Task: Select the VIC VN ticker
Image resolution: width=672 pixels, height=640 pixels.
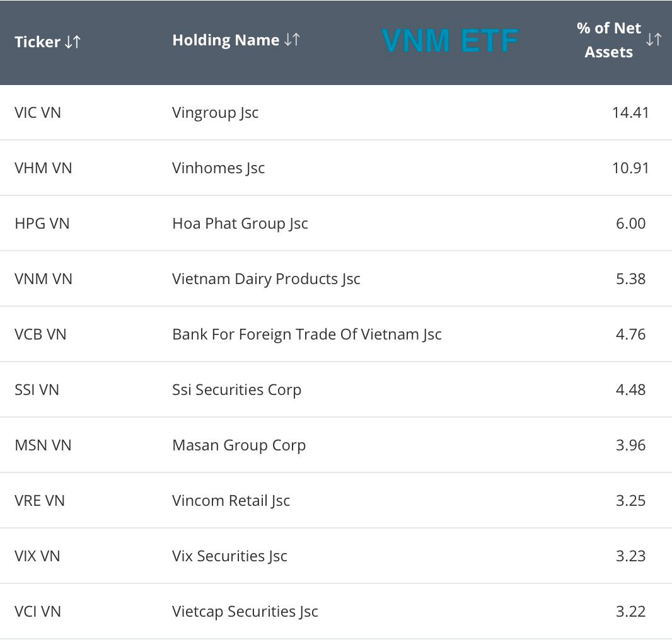Action: [38, 113]
